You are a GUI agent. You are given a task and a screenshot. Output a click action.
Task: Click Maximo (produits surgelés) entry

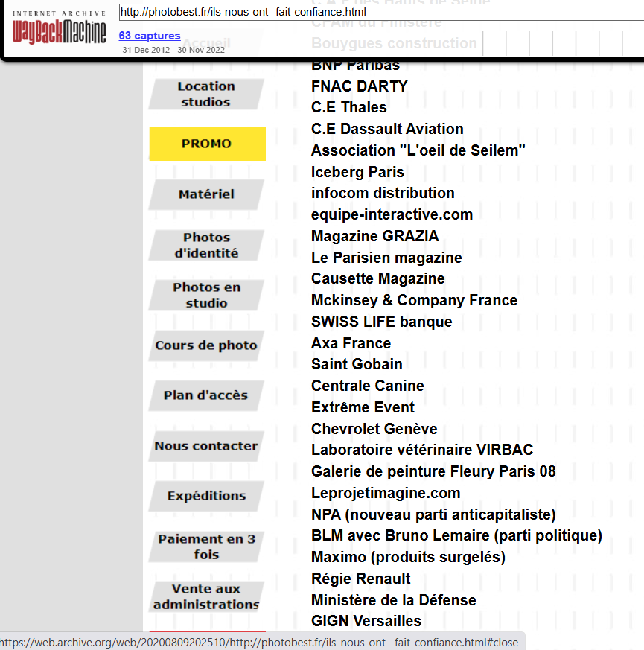pyautogui.click(x=408, y=557)
